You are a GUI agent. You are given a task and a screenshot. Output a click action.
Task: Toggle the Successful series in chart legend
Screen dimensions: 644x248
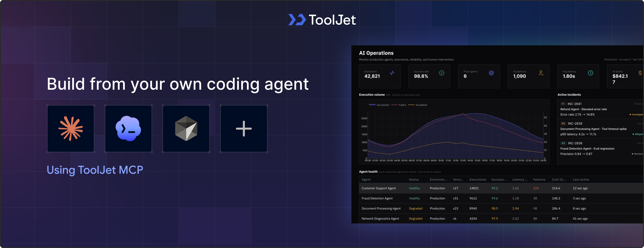(379, 105)
